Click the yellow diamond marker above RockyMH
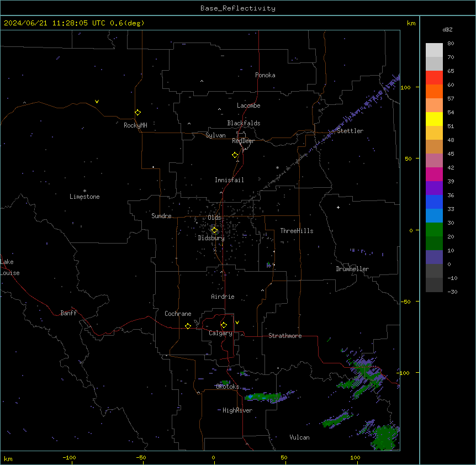 [138, 113]
